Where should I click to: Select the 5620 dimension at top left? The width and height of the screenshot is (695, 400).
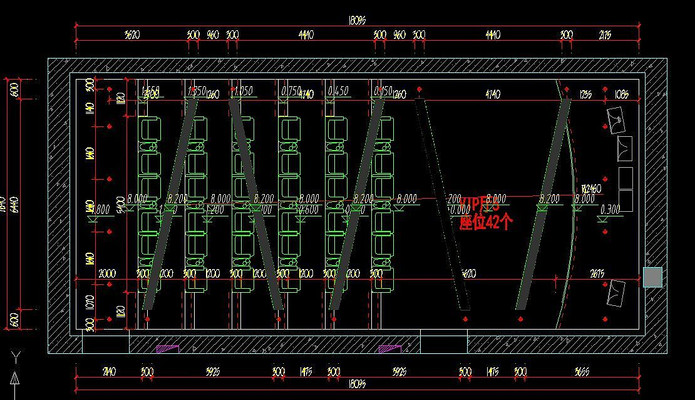(x=131, y=35)
